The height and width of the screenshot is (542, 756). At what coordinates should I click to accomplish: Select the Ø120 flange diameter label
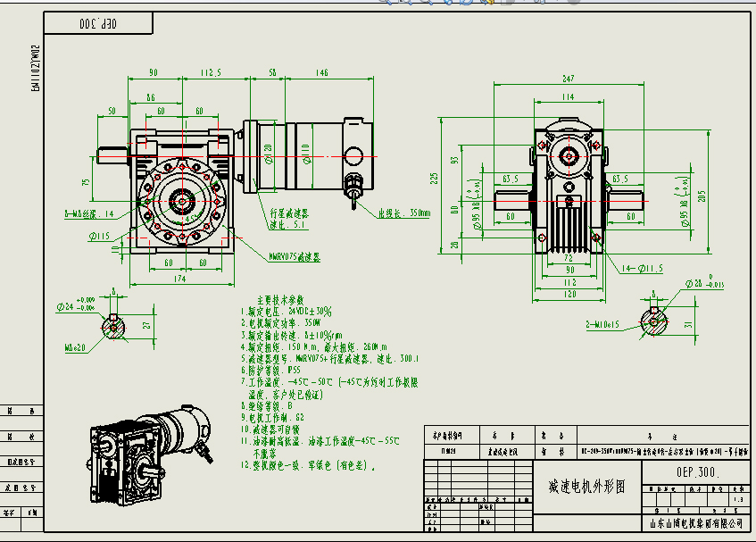click(268, 154)
